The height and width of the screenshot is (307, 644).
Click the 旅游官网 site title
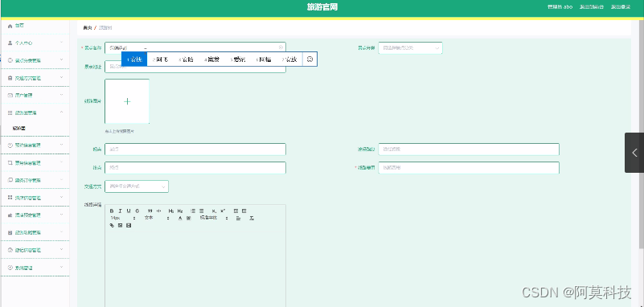click(322, 7)
